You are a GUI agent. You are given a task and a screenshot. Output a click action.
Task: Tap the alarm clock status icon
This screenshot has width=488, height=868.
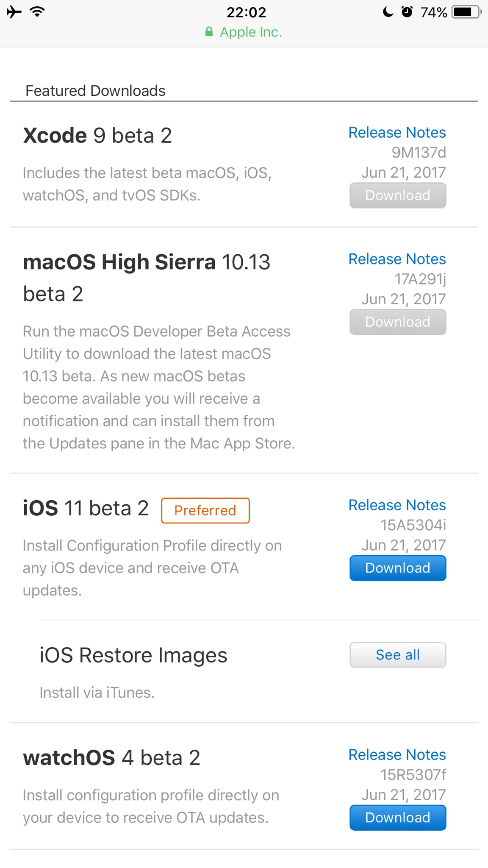tap(407, 12)
